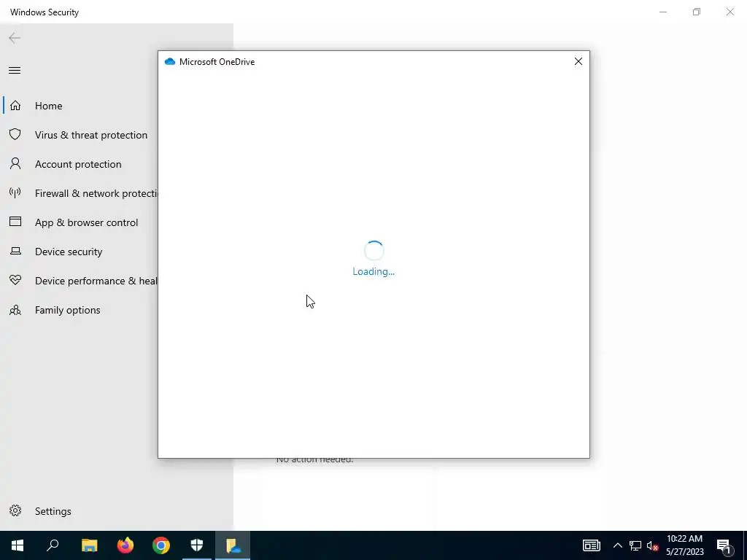Open the Virus & threat protection label

91,135
